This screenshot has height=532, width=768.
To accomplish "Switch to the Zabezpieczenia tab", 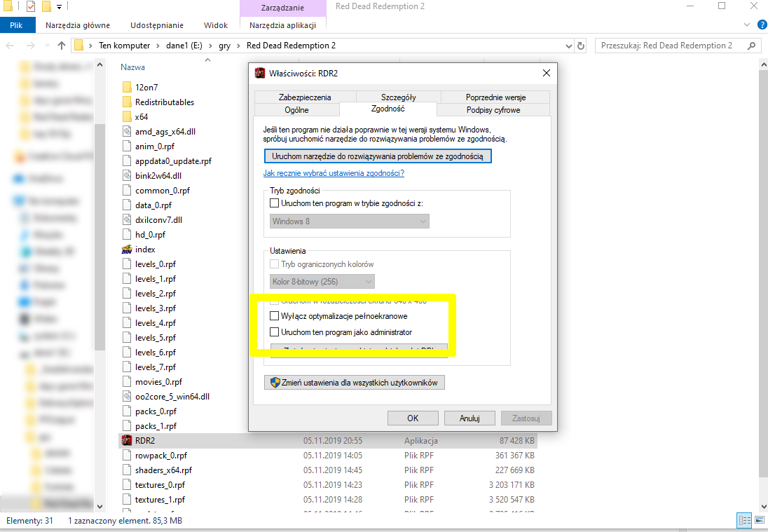I will (x=305, y=97).
